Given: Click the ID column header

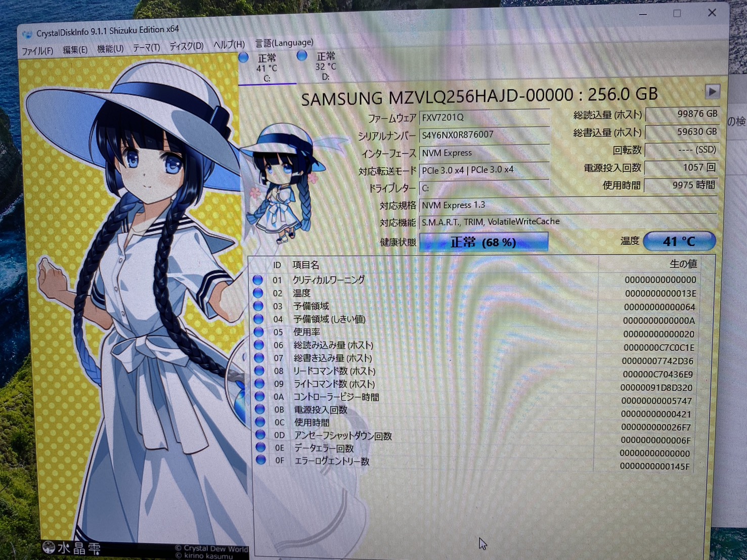Looking at the screenshot, I should click(277, 265).
